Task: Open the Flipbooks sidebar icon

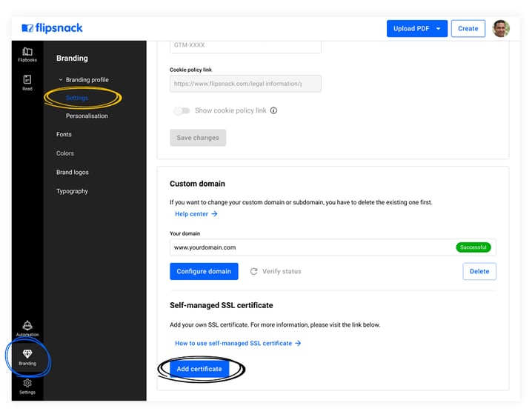Action: [x=27, y=55]
